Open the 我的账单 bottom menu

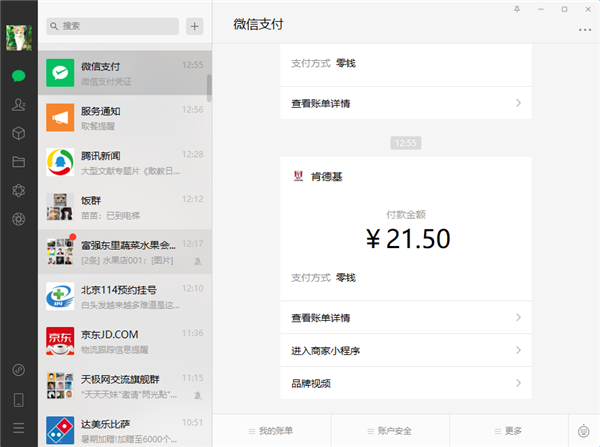tap(271, 431)
